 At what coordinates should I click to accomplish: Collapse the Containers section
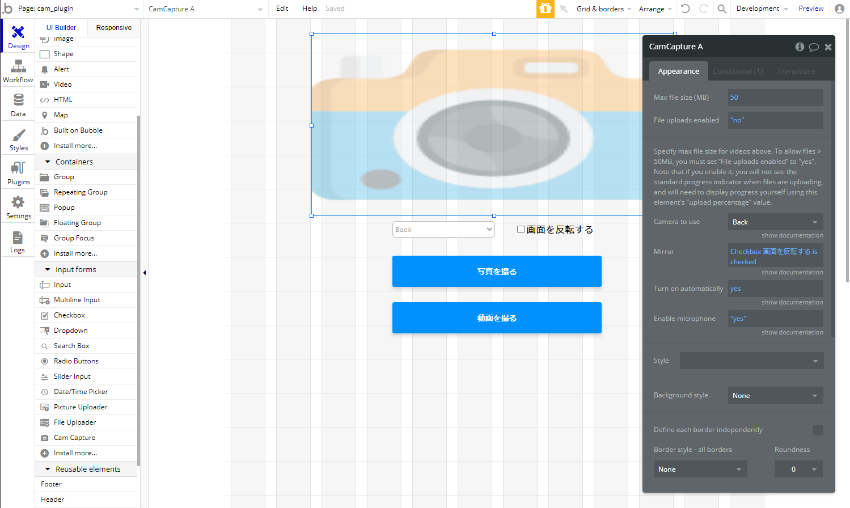[48, 162]
